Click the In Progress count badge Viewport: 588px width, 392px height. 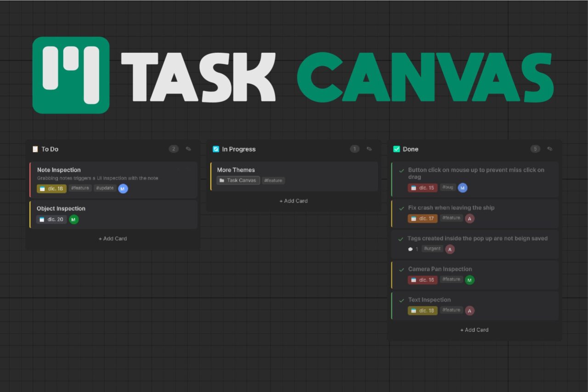pyautogui.click(x=355, y=149)
